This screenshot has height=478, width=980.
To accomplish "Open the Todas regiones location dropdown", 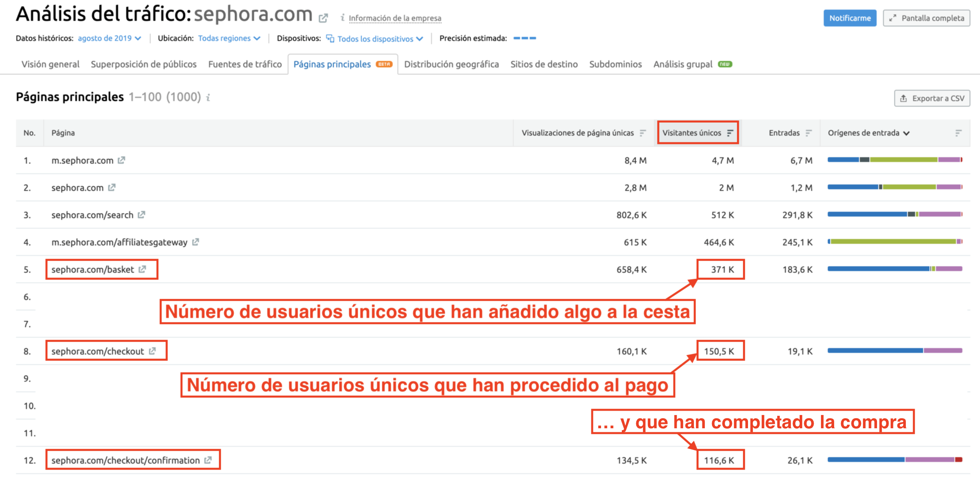I will click(229, 38).
